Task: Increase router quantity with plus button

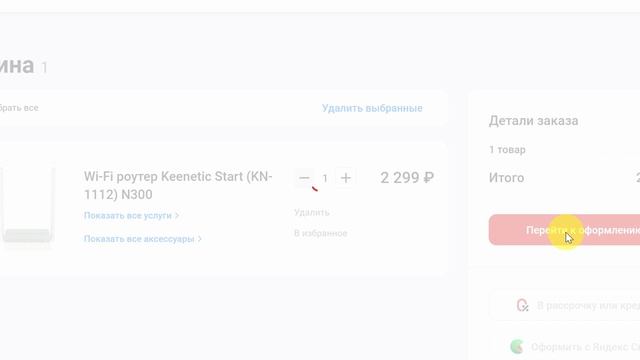Action: pos(346,178)
